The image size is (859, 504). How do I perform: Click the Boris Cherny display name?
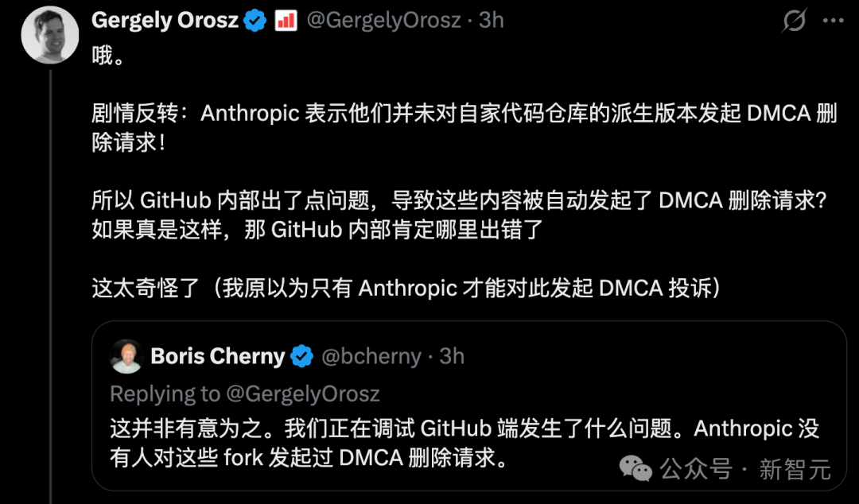pyautogui.click(x=217, y=356)
